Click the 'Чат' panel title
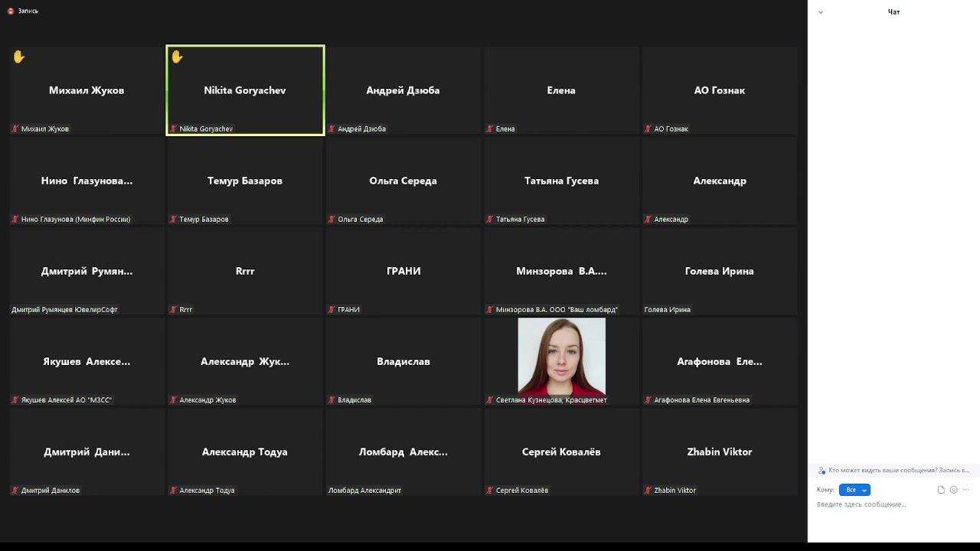The width and height of the screenshot is (980, 551). point(893,11)
